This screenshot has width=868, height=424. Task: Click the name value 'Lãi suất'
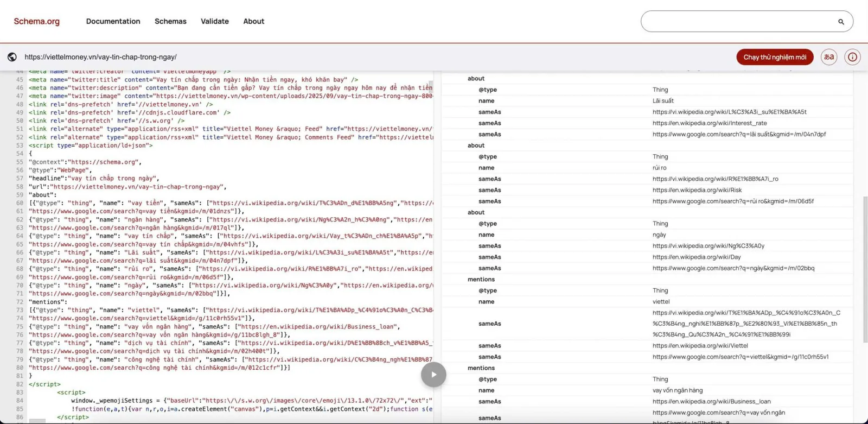[x=663, y=101]
